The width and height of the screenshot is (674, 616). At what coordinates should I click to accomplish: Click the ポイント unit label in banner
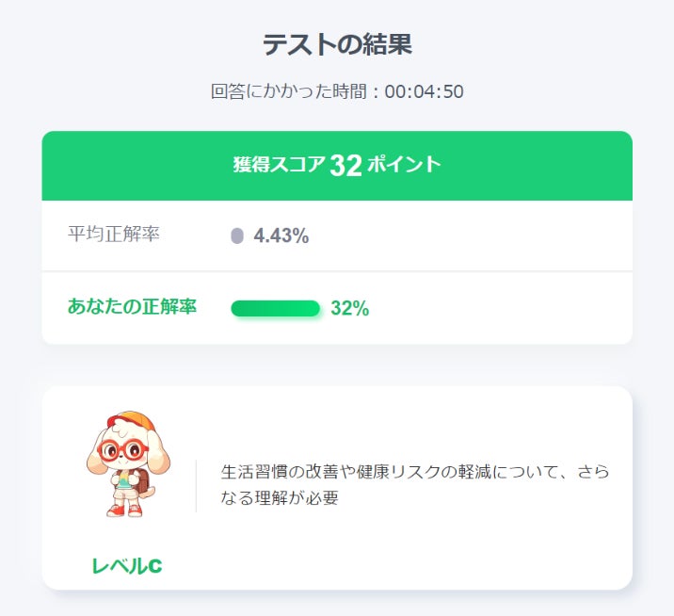pos(404,164)
